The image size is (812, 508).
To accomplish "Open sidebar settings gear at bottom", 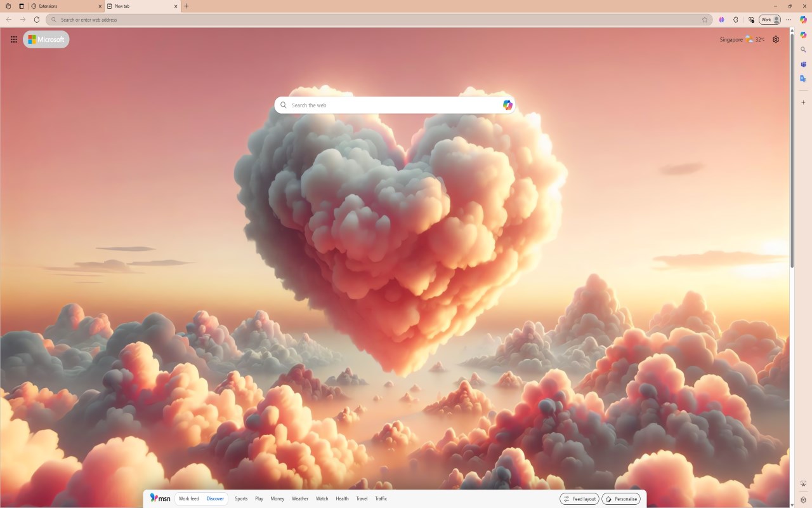I will pyautogui.click(x=803, y=500).
